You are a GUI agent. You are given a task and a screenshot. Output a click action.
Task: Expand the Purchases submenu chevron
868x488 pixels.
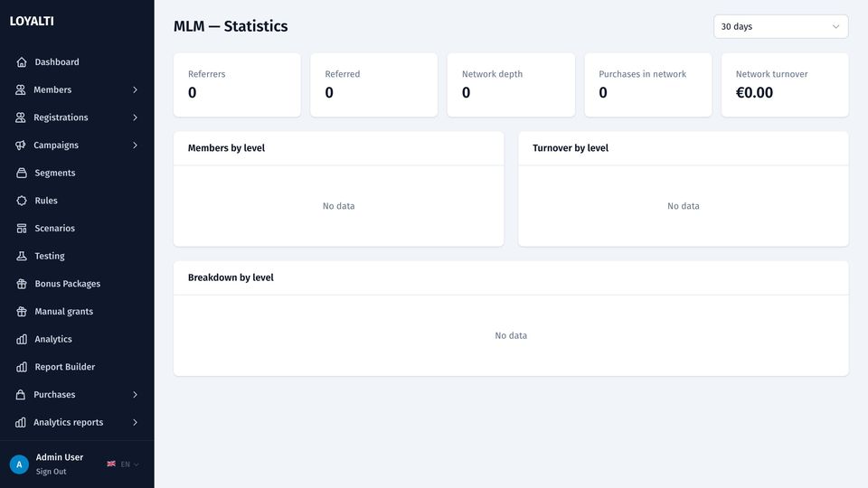[135, 395]
